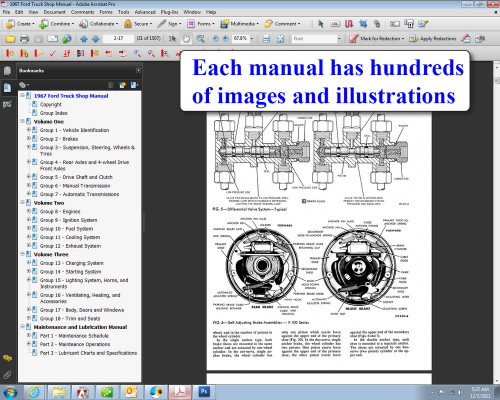Open the Attachments paperclip panel
This screenshot has height=400, width=500.
7,375
